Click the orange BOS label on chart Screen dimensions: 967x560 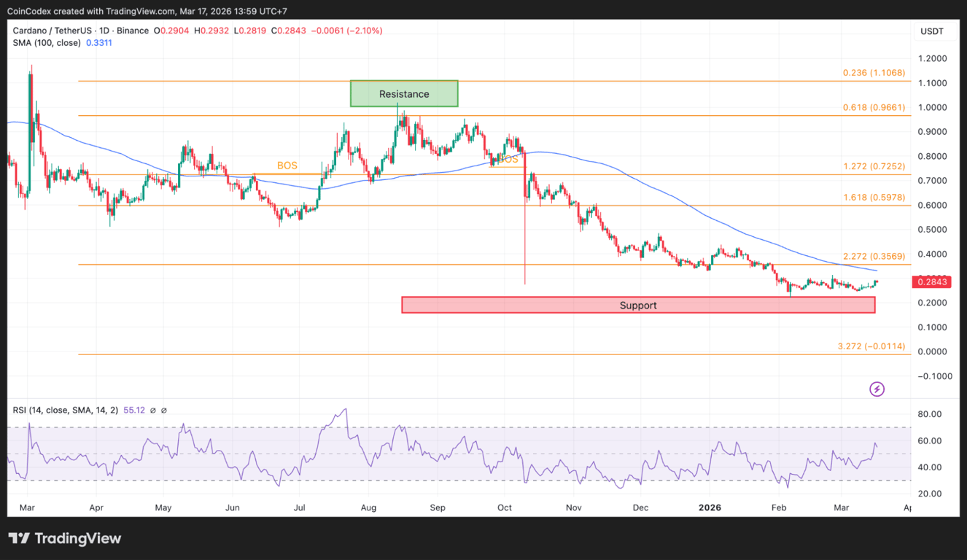click(287, 166)
